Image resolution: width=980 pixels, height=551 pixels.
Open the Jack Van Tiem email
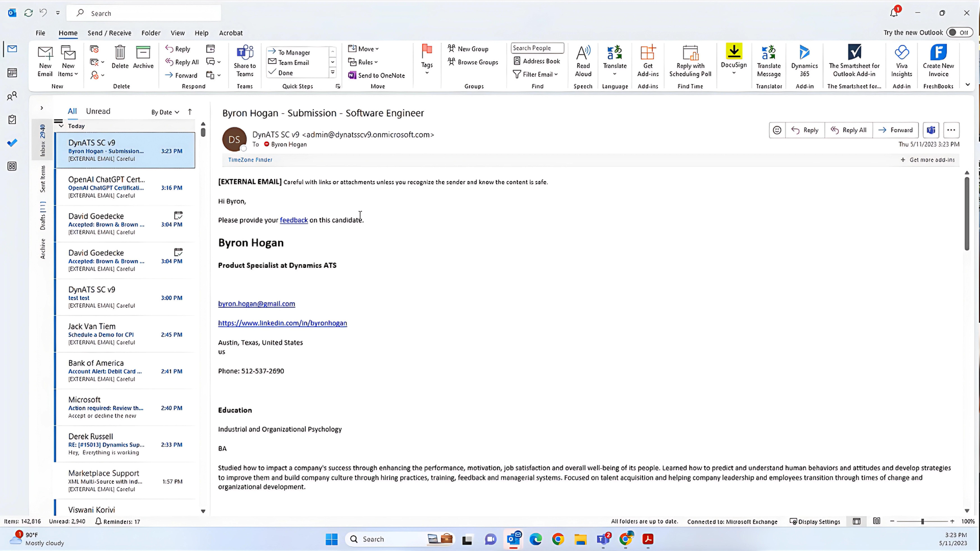(125, 334)
